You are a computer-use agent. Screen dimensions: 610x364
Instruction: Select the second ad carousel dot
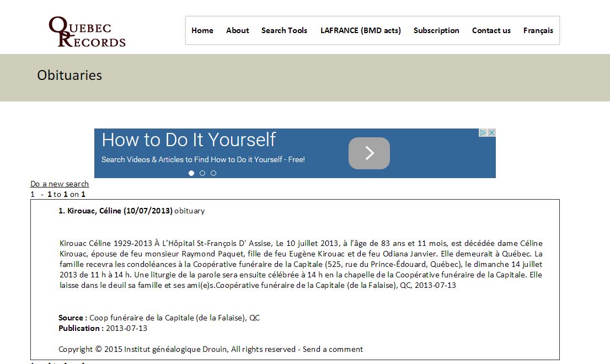[202, 173]
